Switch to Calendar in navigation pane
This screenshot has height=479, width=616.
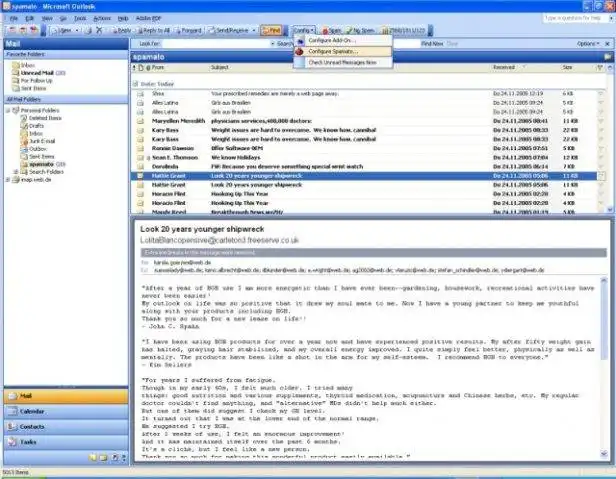[x=66, y=411]
